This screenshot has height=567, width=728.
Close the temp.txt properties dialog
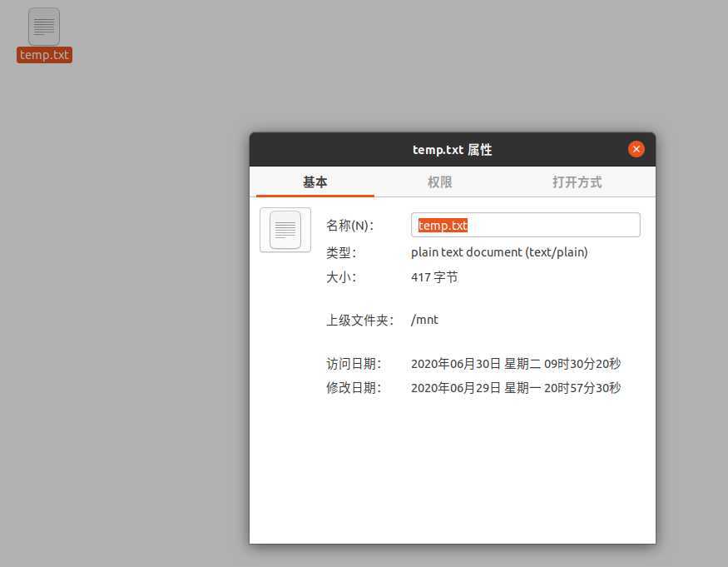(x=636, y=149)
